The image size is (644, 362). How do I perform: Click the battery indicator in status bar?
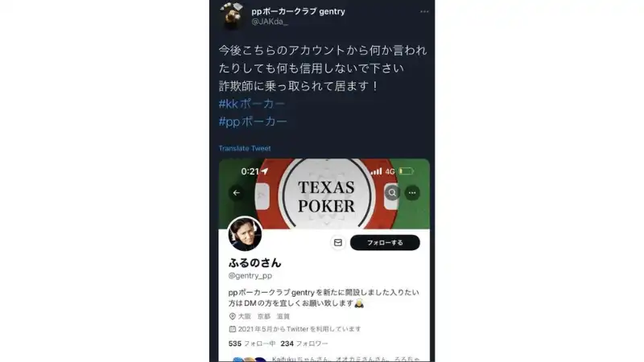(406, 171)
